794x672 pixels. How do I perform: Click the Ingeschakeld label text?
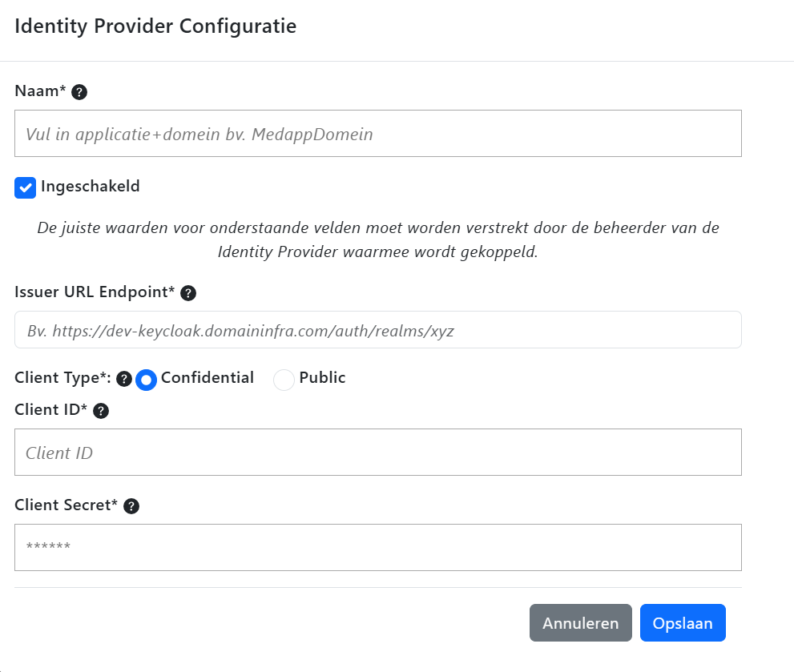coord(91,187)
